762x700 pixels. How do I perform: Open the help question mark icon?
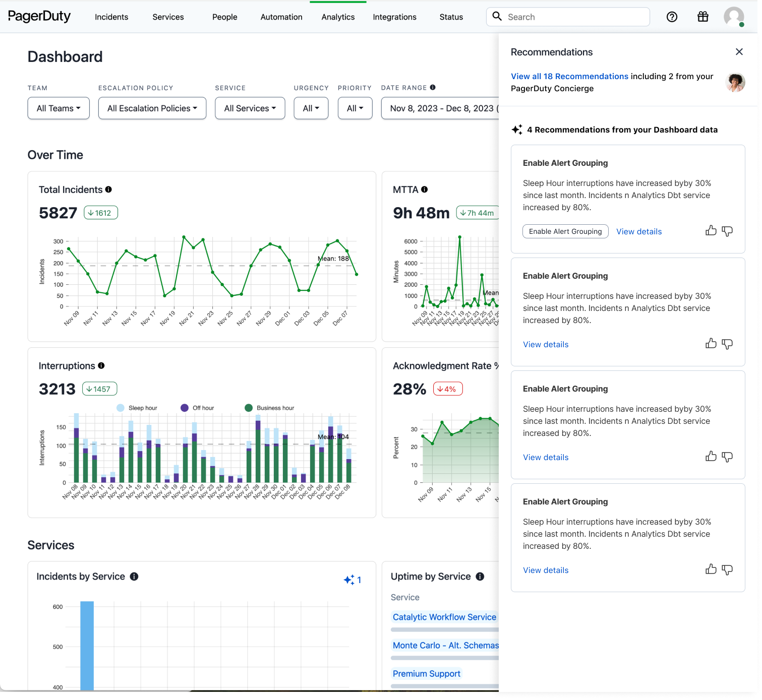[672, 17]
